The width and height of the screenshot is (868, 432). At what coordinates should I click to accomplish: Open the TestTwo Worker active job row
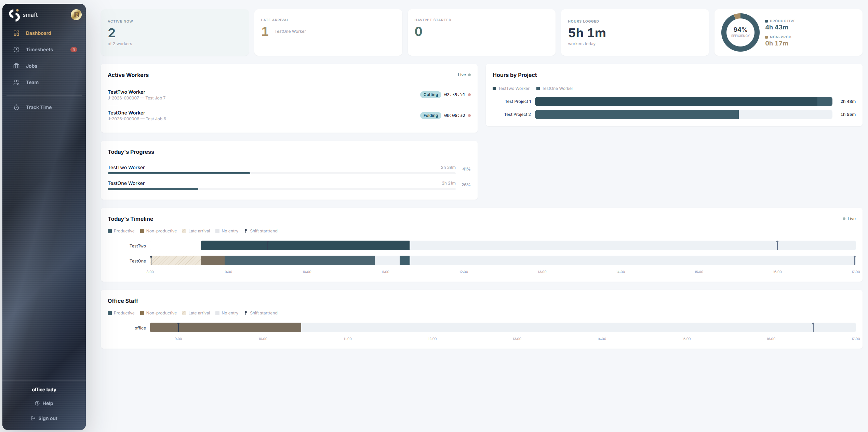[289, 95]
